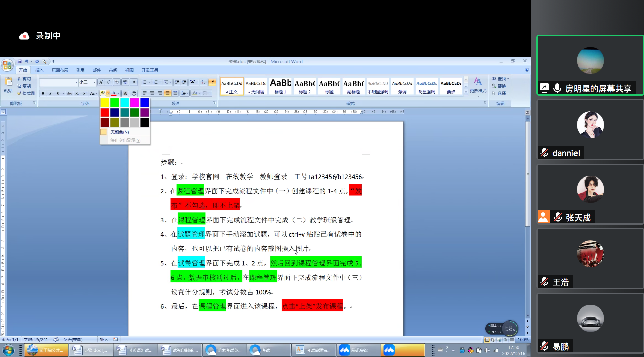644x357 pixels.
Task: Expand the font color dropdown arrow
Action: point(119,93)
